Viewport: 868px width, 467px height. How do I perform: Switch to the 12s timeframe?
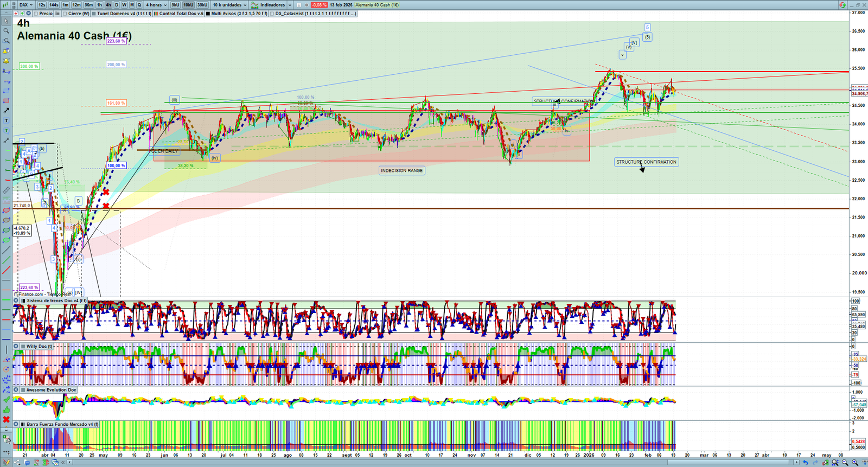(x=42, y=5)
